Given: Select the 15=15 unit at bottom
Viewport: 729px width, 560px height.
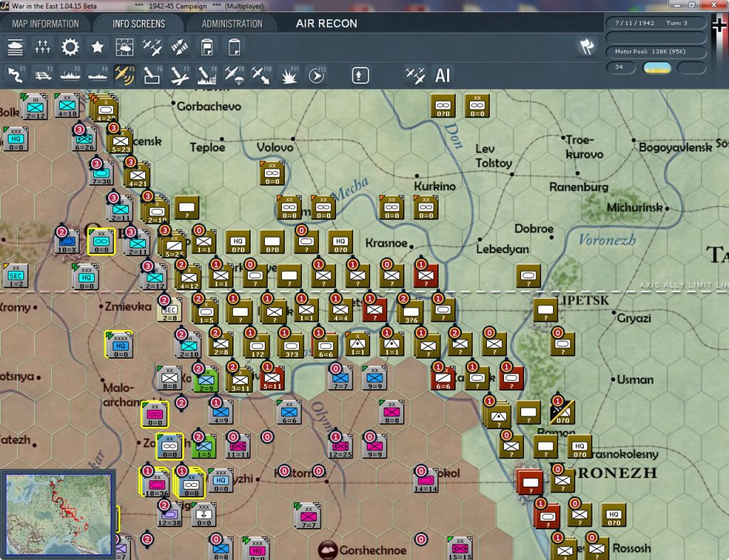Looking at the screenshot, I should click(x=460, y=549).
